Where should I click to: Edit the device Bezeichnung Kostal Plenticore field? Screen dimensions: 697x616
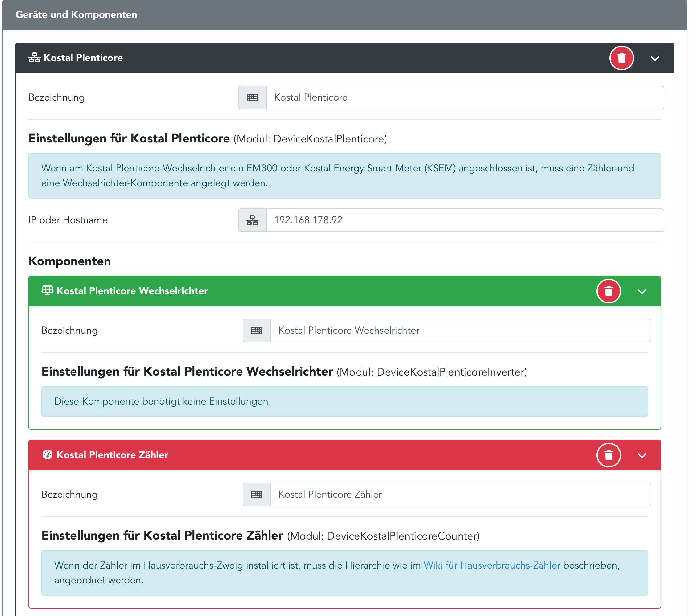464,97
